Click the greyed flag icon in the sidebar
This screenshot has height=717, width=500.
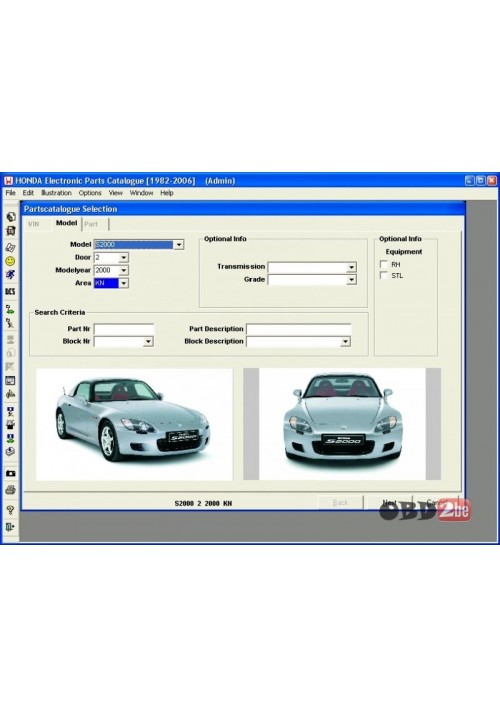(11, 366)
